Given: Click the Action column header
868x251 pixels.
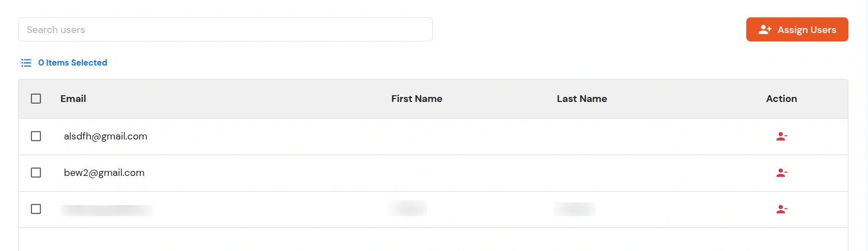Looking at the screenshot, I should [782, 99].
